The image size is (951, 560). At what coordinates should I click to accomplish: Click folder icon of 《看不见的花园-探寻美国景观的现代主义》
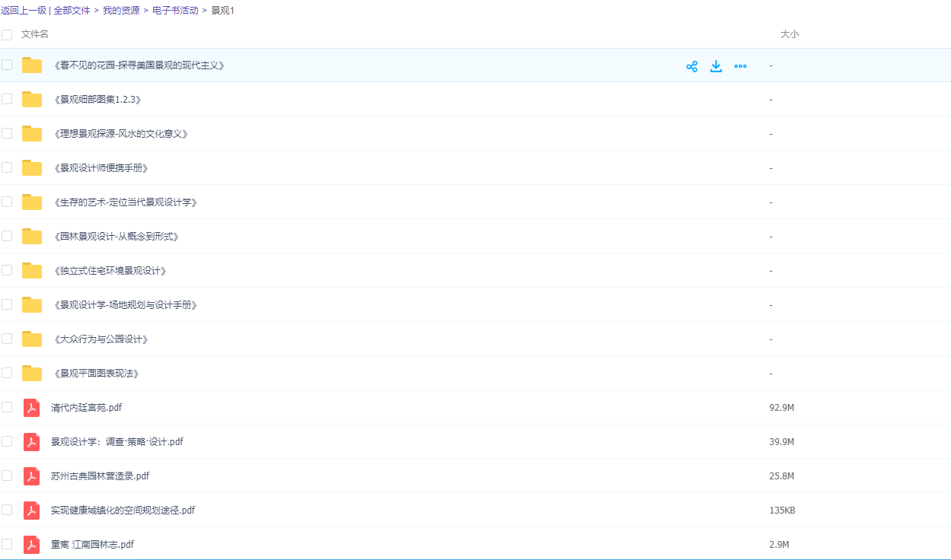coord(32,65)
